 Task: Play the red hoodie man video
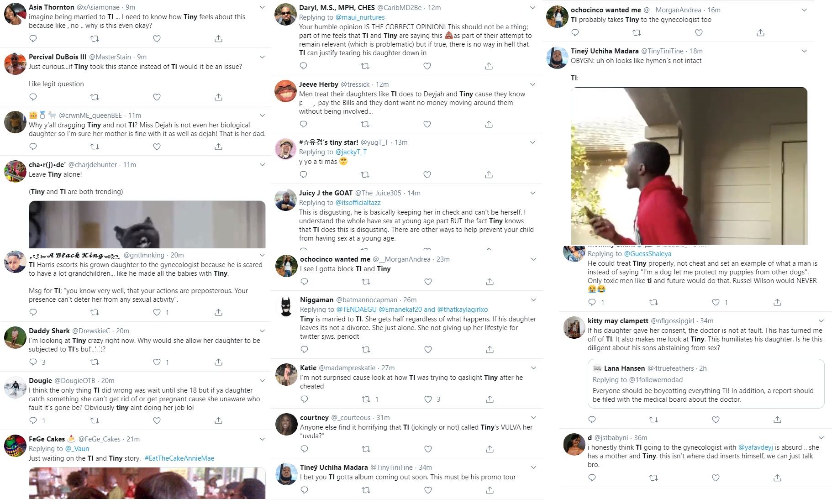pos(689,166)
